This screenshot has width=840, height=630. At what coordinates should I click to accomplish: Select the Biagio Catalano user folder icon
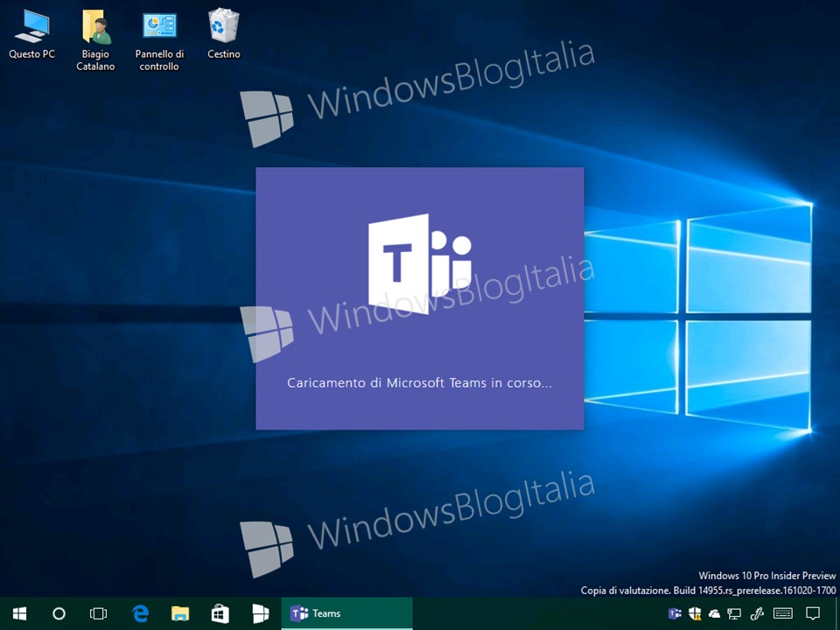[95, 39]
